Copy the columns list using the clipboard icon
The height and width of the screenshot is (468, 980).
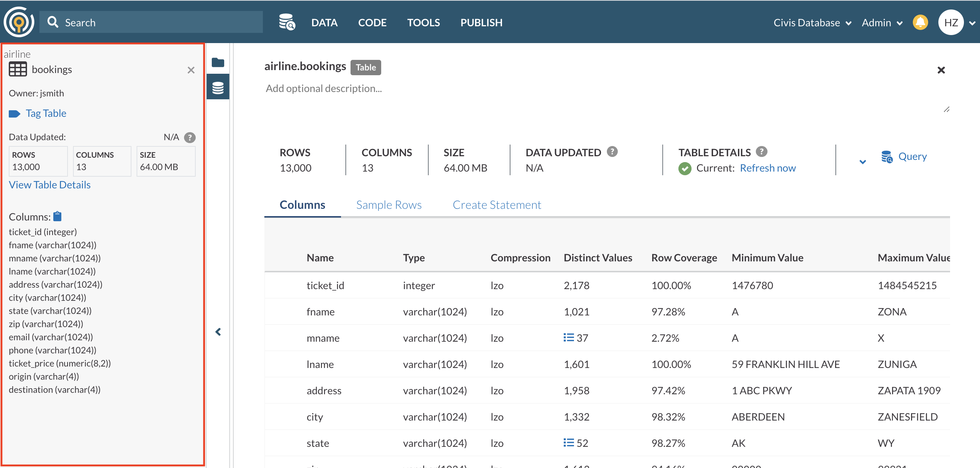pos(57,216)
